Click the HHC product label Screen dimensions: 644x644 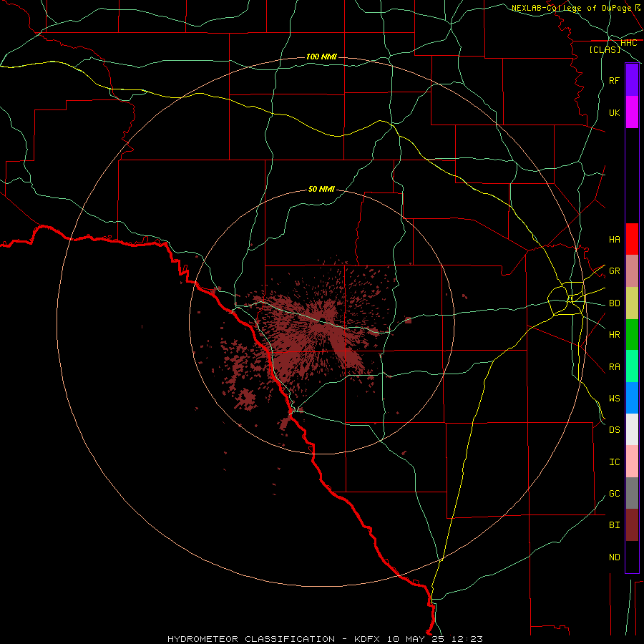(x=628, y=42)
